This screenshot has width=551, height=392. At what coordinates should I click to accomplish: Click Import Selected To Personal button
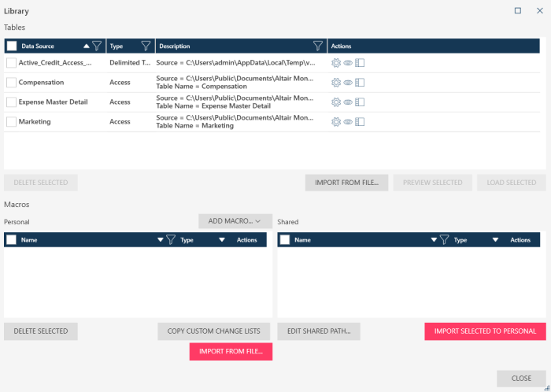point(485,331)
